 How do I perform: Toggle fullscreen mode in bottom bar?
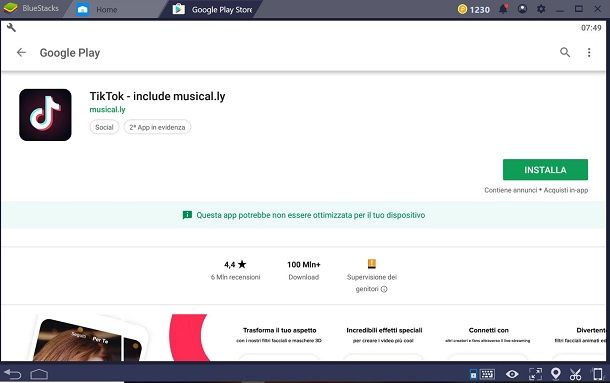[535, 374]
